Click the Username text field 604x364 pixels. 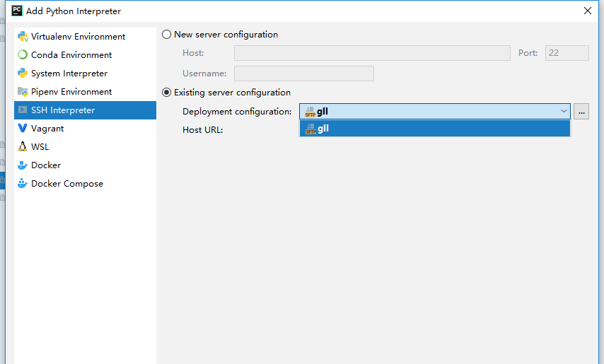click(304, 74)
